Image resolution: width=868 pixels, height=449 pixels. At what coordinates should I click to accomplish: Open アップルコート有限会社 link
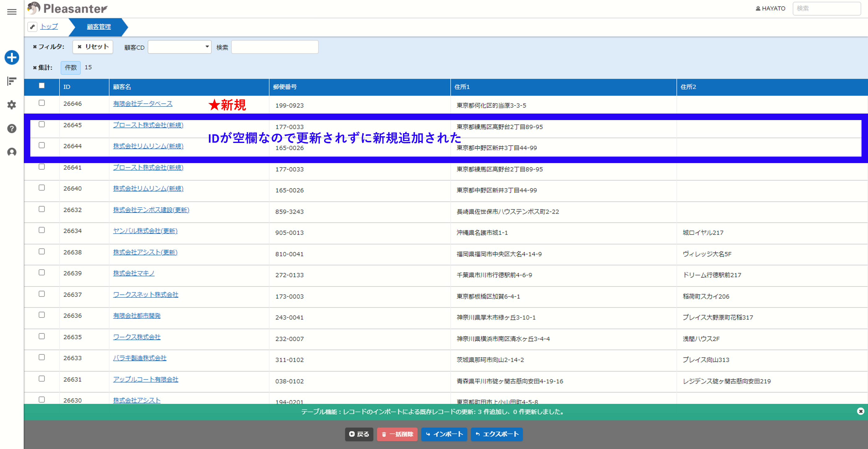(145, 379)
